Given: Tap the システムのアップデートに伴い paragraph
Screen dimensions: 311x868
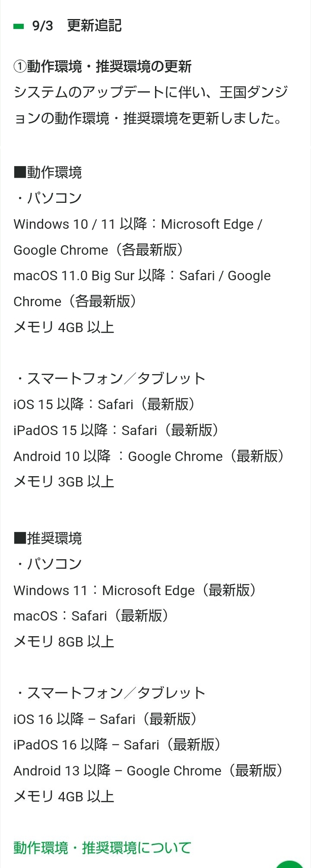Looking at the screenshot, I should click(x=150, y=105).
